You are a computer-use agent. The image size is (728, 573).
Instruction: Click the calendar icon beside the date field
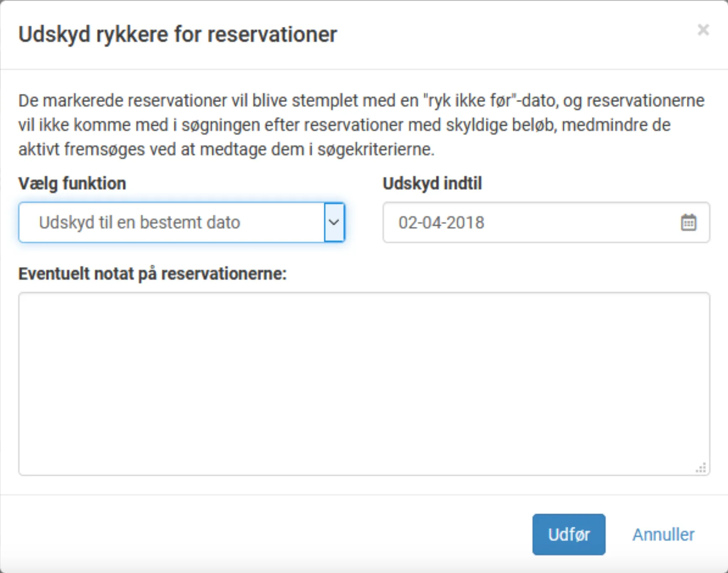click(x=689, y=223)
